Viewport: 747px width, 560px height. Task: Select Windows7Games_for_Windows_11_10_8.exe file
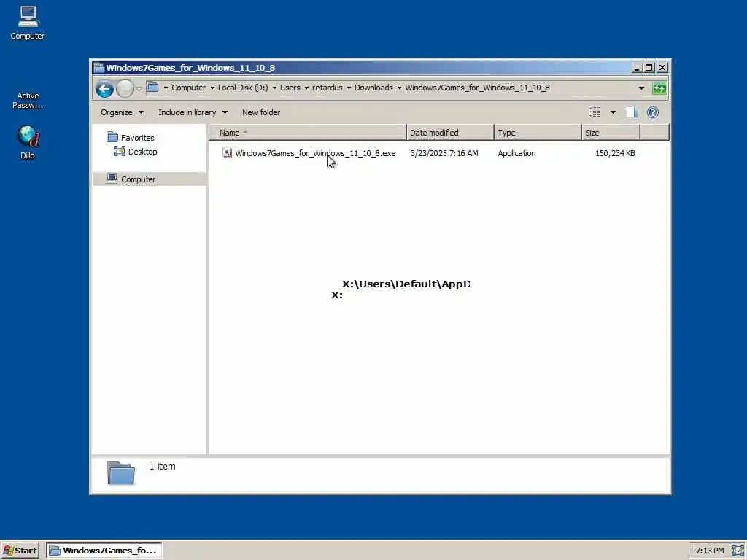(315, 153)
